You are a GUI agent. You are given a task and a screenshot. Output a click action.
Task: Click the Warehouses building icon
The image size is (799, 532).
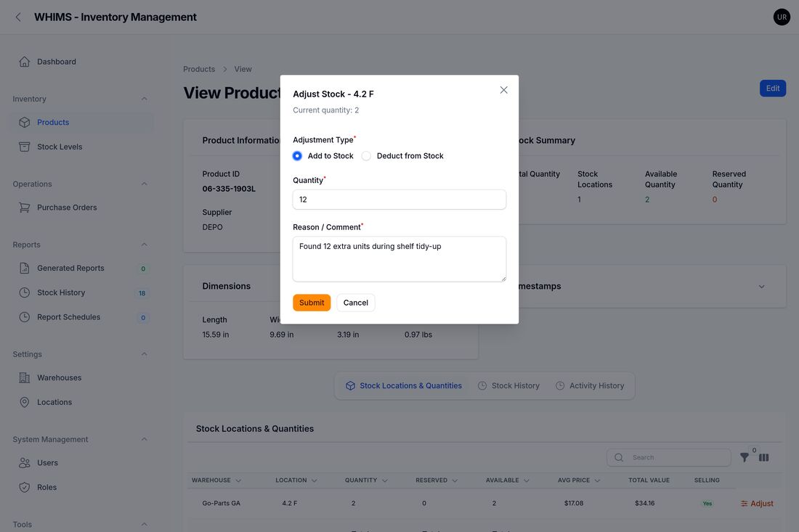tap(25, 377)
